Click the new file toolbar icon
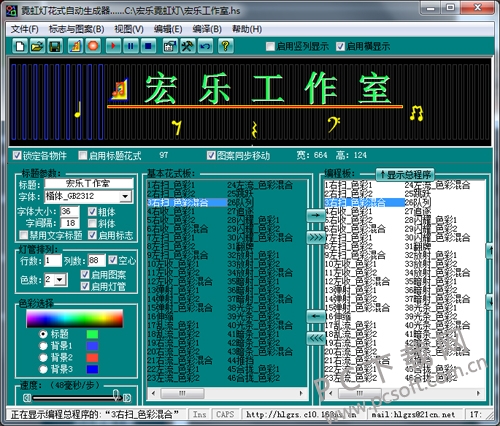The image size is (500, 426). click(x=20, y=46)
